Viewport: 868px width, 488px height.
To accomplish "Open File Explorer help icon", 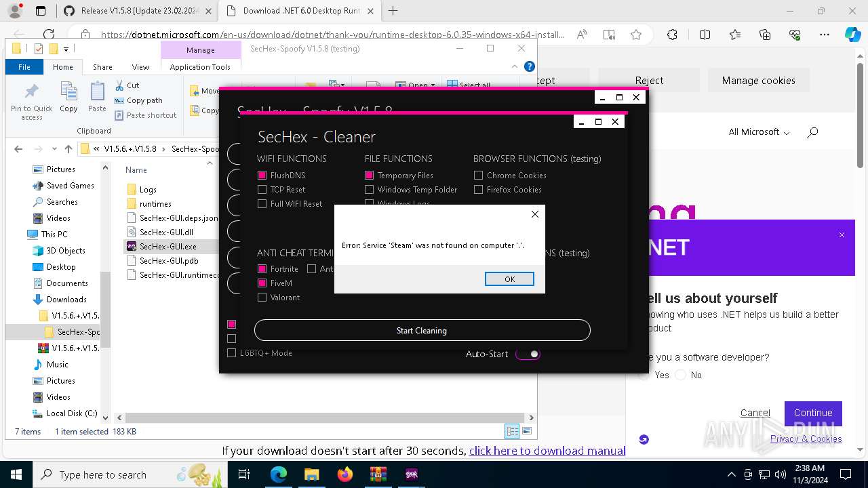I will coord(530,66).
